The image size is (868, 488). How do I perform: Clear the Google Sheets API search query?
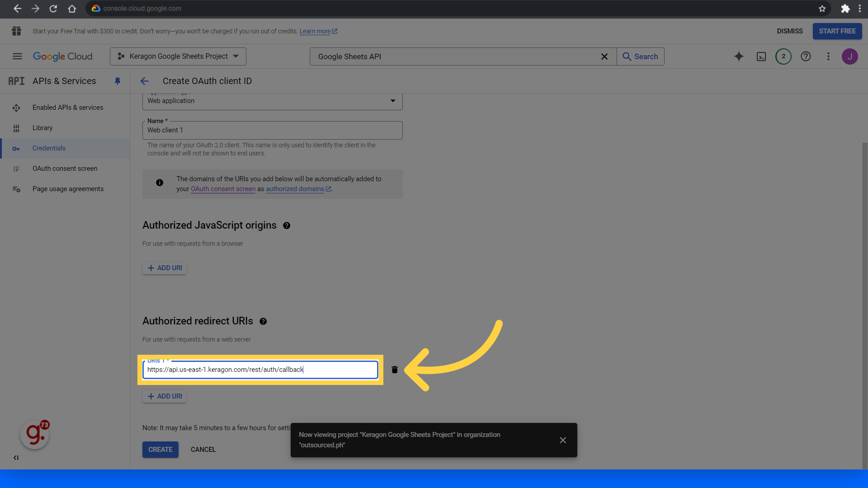604,56
